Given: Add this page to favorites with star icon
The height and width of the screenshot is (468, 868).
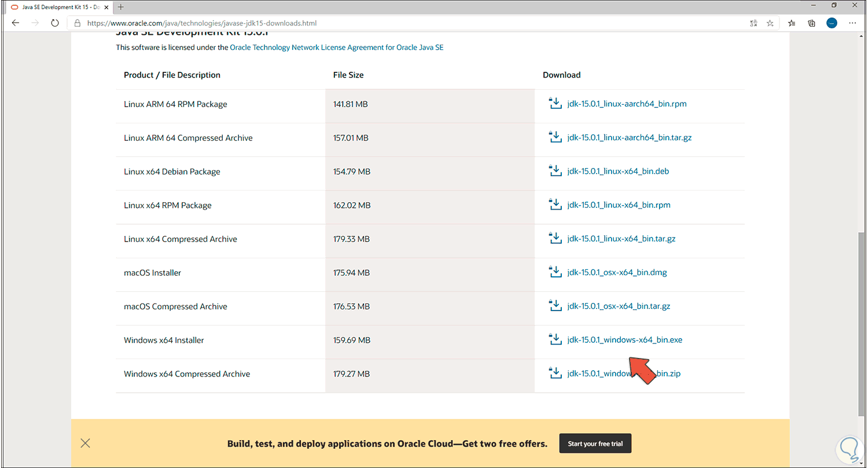Looking at the screenshot, I should [770, 23].
